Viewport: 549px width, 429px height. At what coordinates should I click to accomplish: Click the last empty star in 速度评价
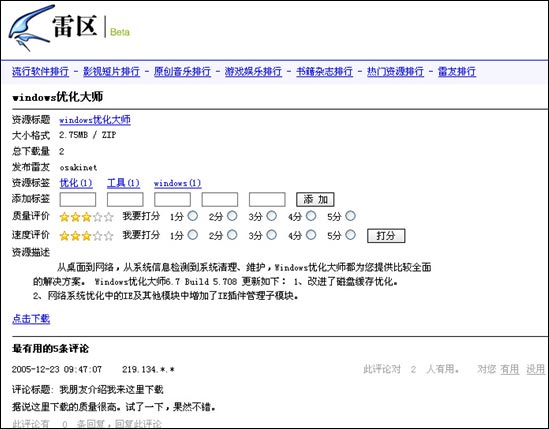tap(109, 236)
